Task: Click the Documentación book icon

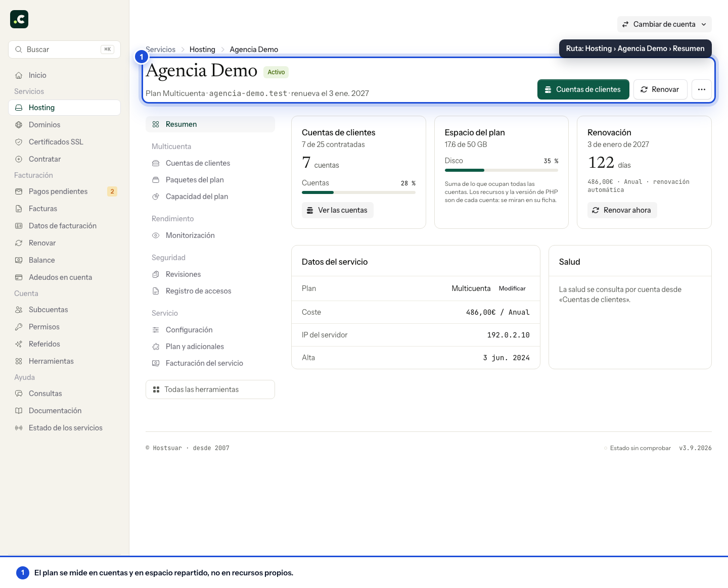Action: pyautogui.click(x=19, y=411)
